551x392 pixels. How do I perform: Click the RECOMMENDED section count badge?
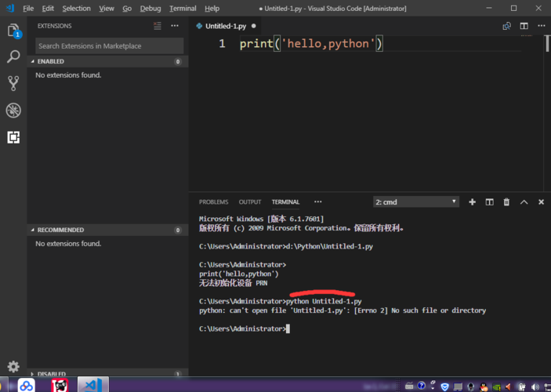(x=178, y=230)
